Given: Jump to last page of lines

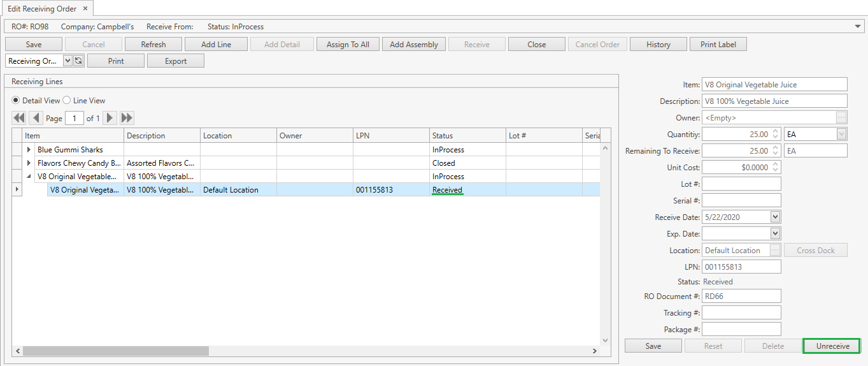Looking at the screenshot, I should pos(127,118).
